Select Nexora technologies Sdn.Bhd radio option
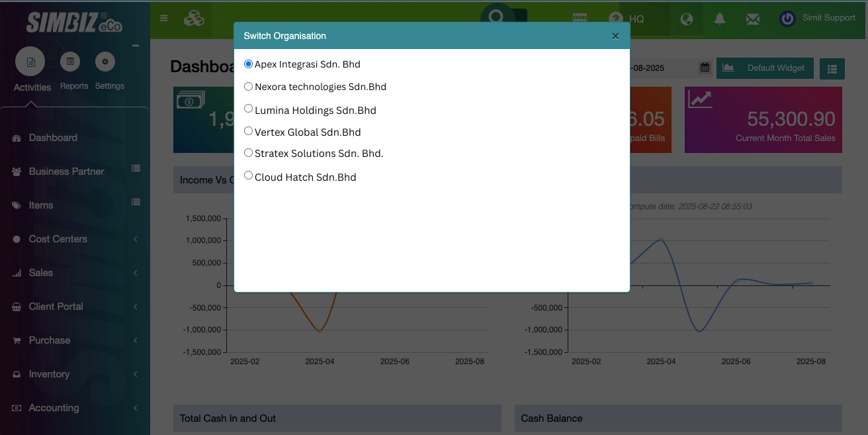This screenshot has width=868, height=435. coord(249,87)
